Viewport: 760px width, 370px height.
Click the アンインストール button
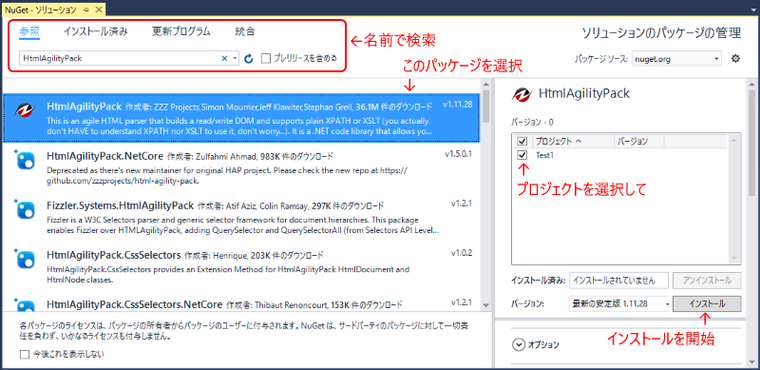pos(707,280)
